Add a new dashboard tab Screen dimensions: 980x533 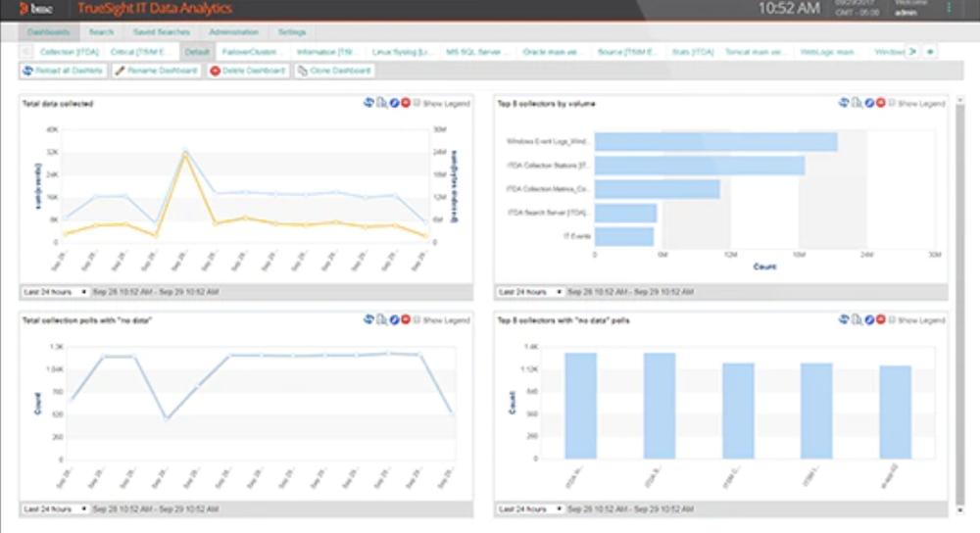point(930,51)
